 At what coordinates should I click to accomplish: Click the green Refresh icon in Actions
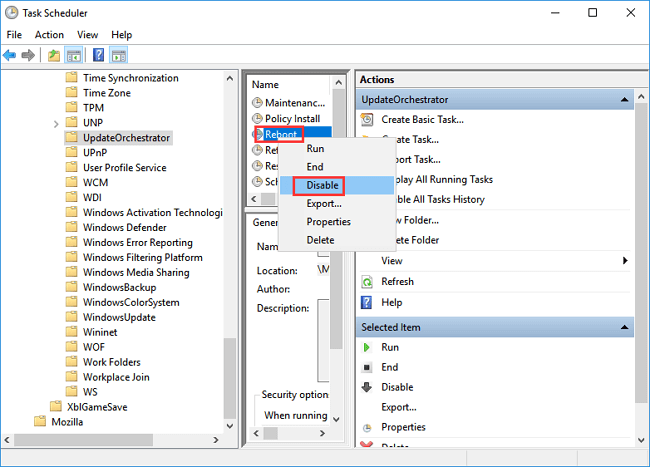click(367, 282)
